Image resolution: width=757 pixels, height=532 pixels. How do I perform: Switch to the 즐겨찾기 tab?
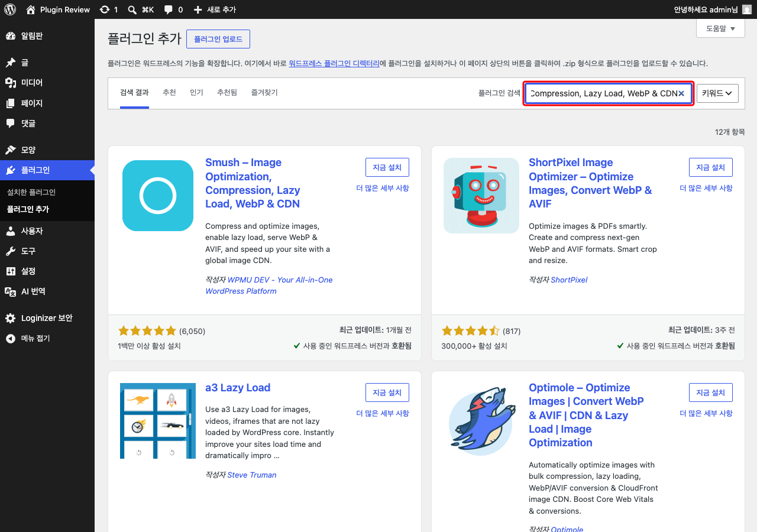tap(264, 93)
